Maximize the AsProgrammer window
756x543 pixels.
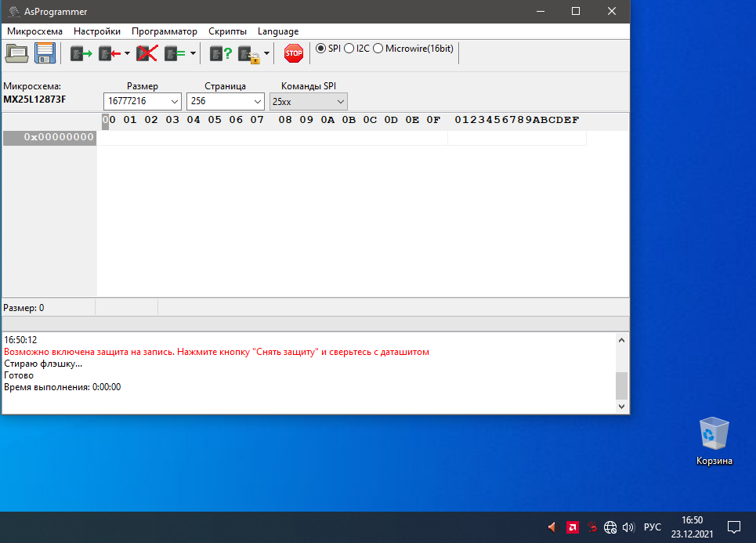576,11
